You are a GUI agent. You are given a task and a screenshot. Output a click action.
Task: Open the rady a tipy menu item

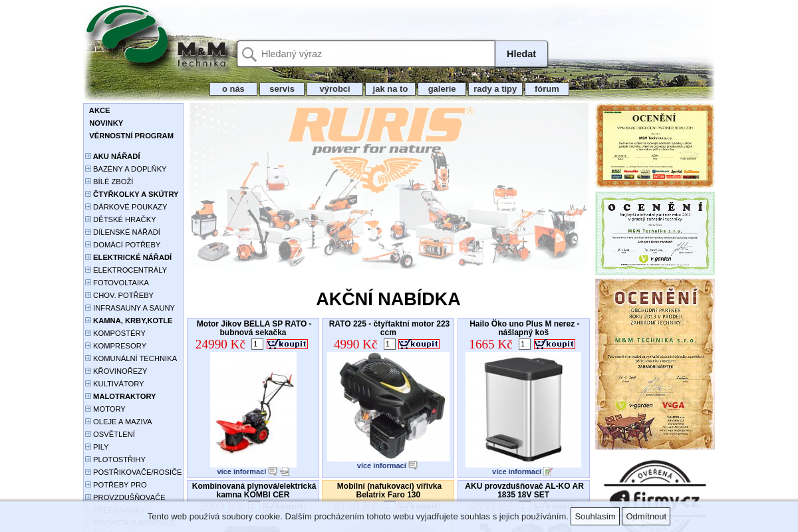click(x=495, y=89)
